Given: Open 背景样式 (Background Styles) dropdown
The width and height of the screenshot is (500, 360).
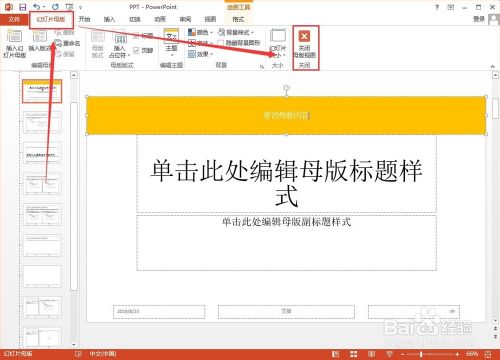Looking at the screenshot, I should pyautogui.click(x=236, y=32).
